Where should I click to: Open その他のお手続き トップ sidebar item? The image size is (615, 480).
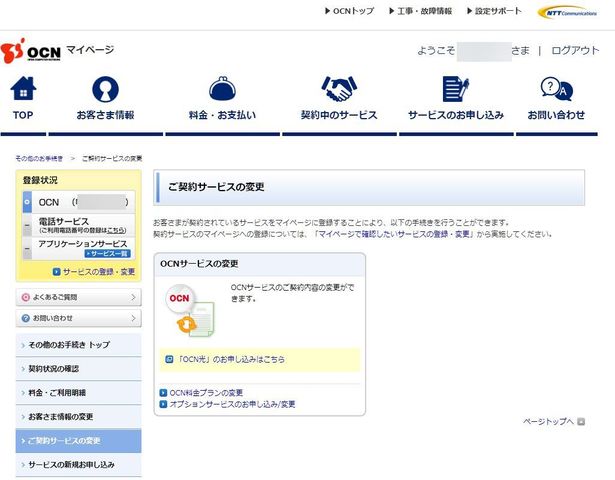[x=78, y=344]
